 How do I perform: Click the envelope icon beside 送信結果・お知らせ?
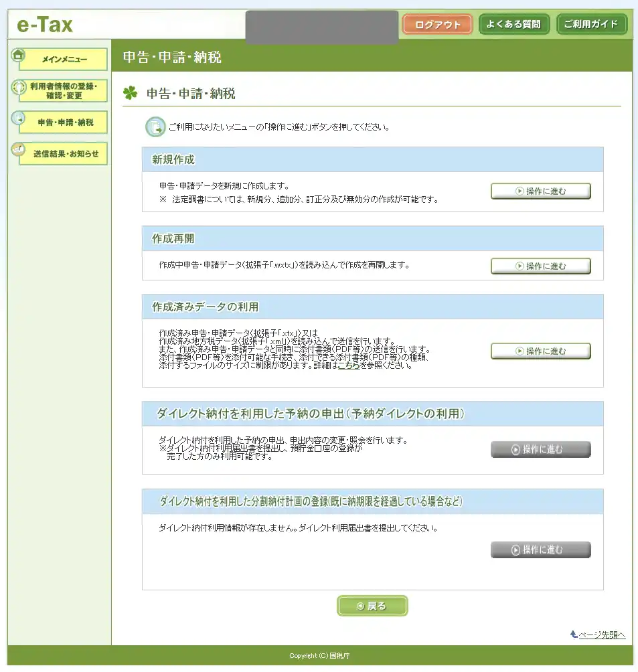coord(18,149)
